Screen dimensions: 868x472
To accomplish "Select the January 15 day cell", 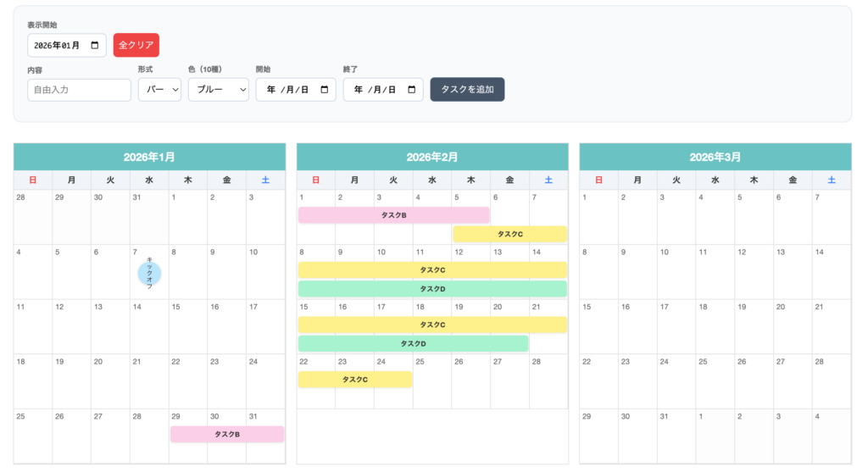I will (187, 326).
